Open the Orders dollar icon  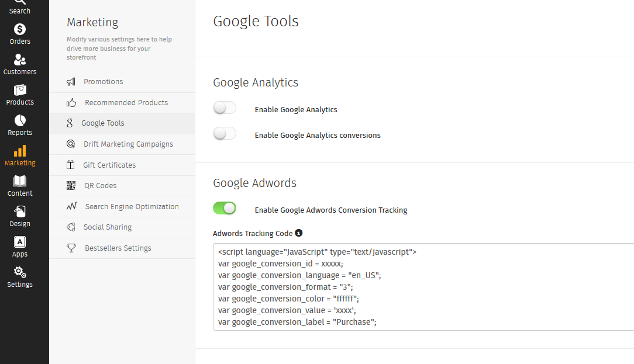click(19, 29)
